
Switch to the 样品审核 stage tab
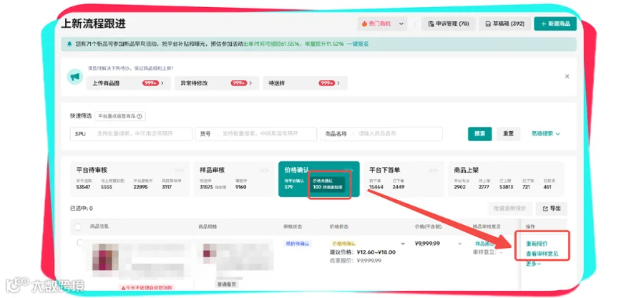pyautogui.click(x=234, y=179)
